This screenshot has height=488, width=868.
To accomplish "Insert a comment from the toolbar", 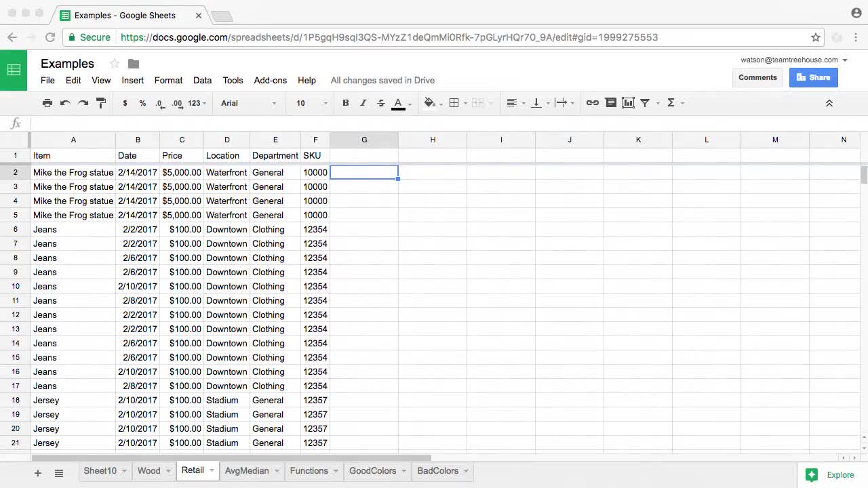I will [610, 102].
